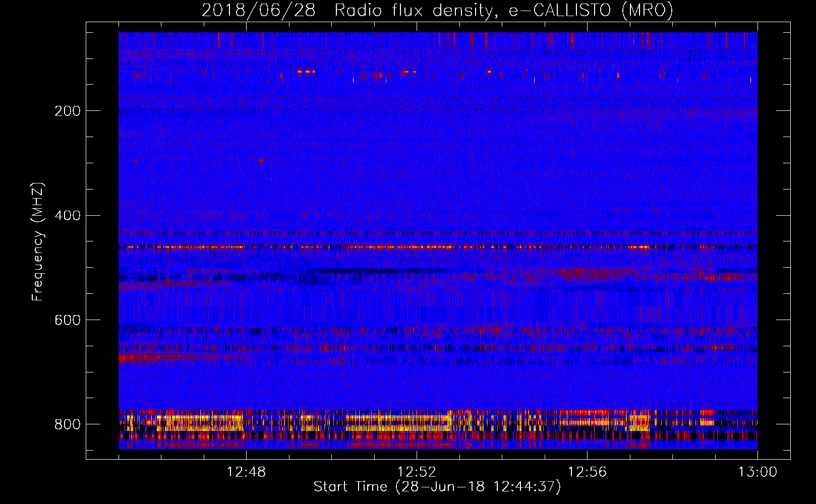Click the plot title '2018/06/28 Radio flux density'
The width and height of the screenshot is (816, 504).
point(437,10)
